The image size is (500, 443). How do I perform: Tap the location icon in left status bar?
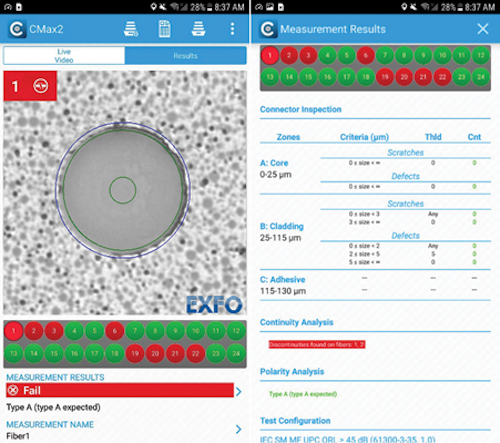point(153,7)
